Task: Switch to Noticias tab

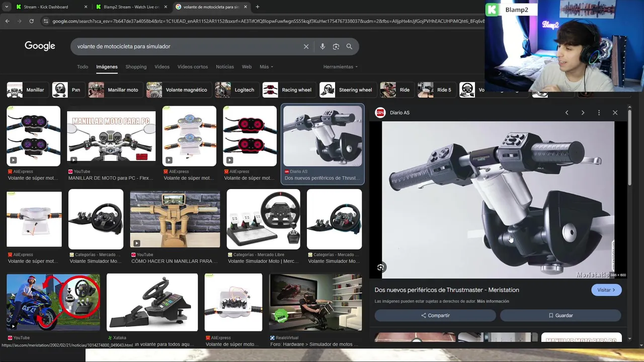Action: [x=225, y=67]
